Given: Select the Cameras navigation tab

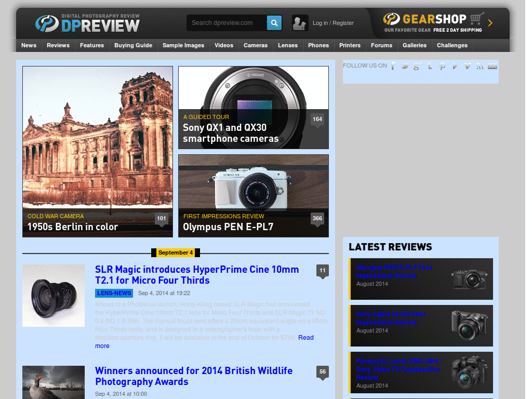Looking at the screenshot, I should click(x=255, y=46).
